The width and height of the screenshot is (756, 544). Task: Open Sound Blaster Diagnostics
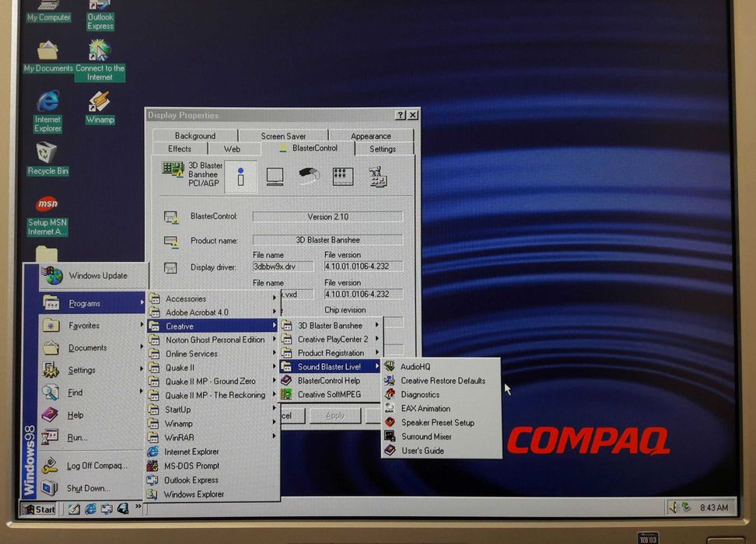441,395
